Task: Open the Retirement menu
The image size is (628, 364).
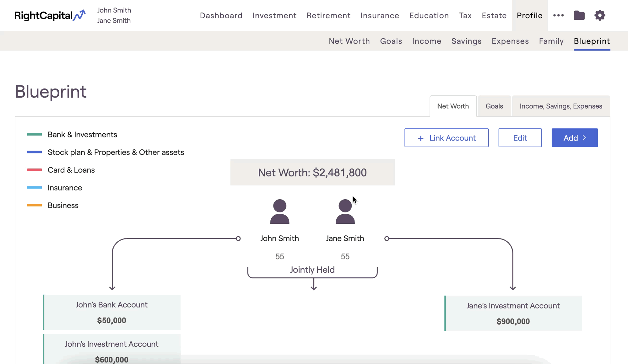Action: pyautogui.click(x=328, y=15)
